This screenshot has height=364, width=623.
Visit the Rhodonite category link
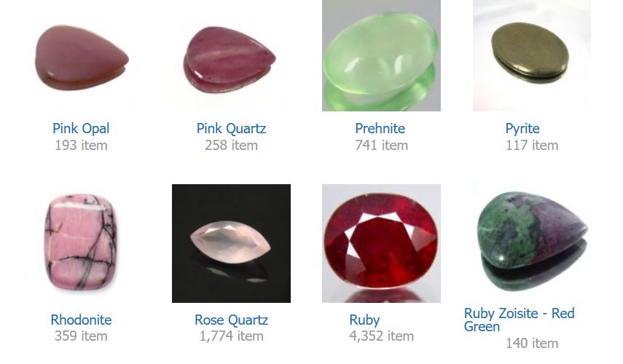81,320
